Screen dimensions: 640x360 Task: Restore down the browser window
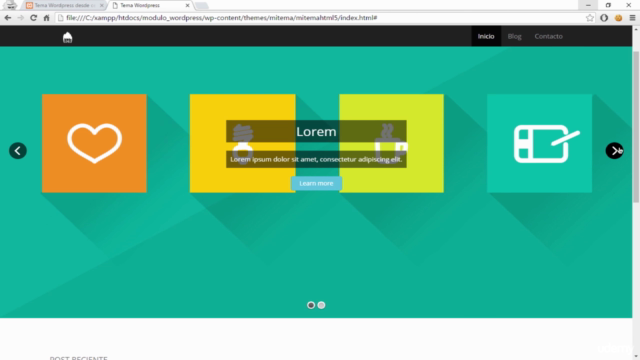pos(608,5)
